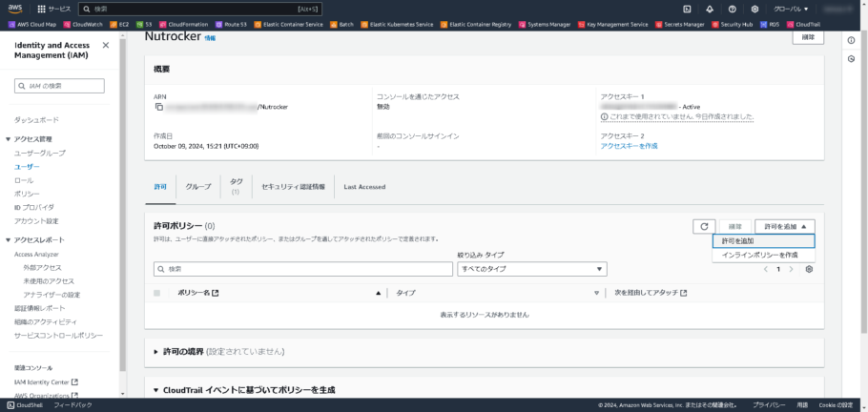868x412 pixels.
Task: Click アクセスキーを作成 link
Action: coord(629,146)
